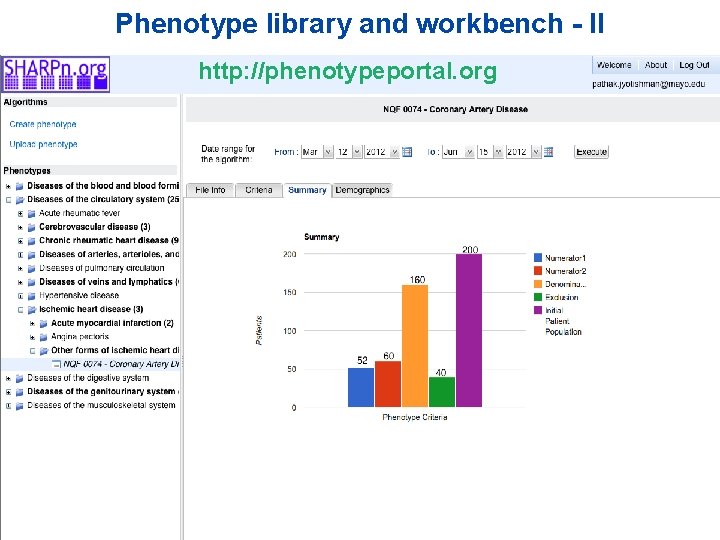
Task: Click the orange Denominator legend swatch
Action: coord(538,284)
